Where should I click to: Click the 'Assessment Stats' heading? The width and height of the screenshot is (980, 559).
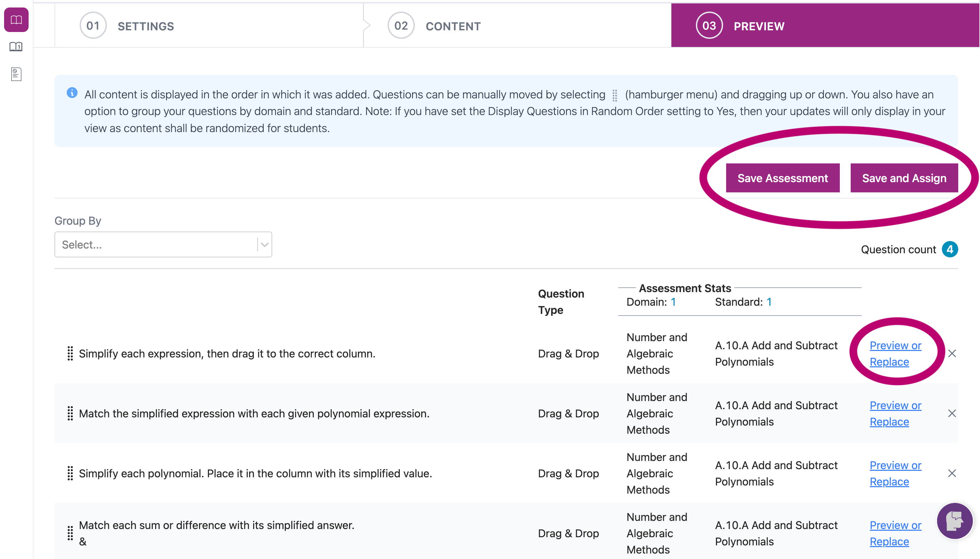coord(685,288)
